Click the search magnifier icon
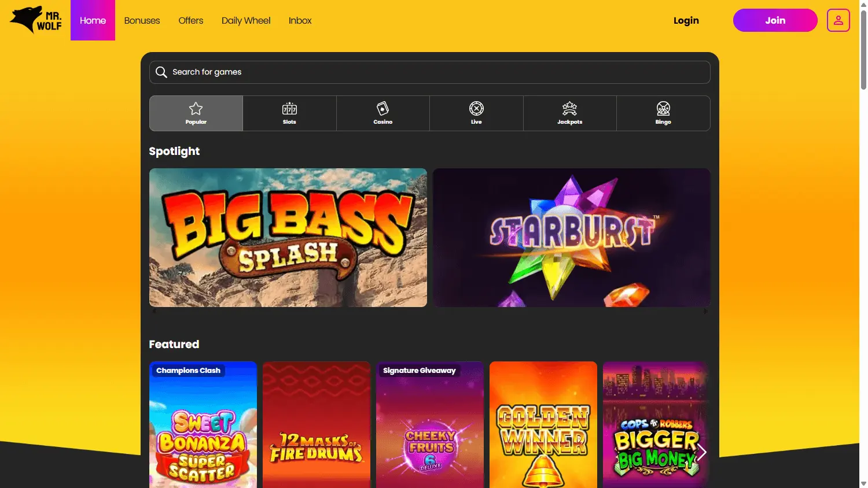 (x=161, y=72)
